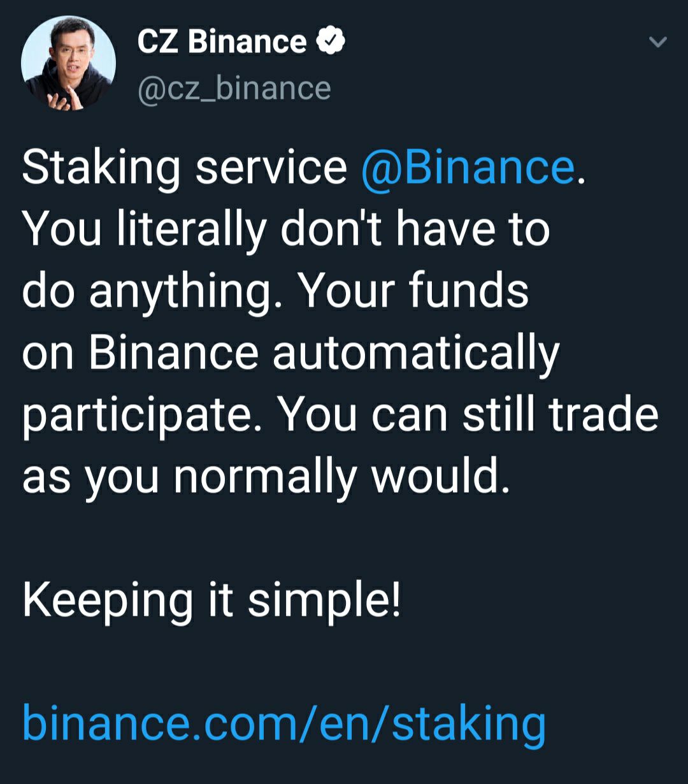Open the @cz_binance handle
Screen dimensions: 688x784
pyautogui.click(x=234, y=88)
